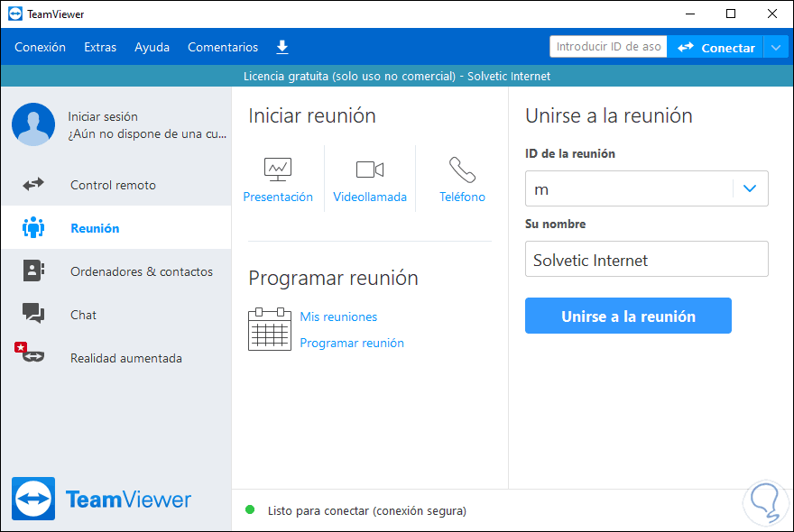Click the Reunión people icon
The width and height of the screenshot is (794, 532).
pos(33,228)
